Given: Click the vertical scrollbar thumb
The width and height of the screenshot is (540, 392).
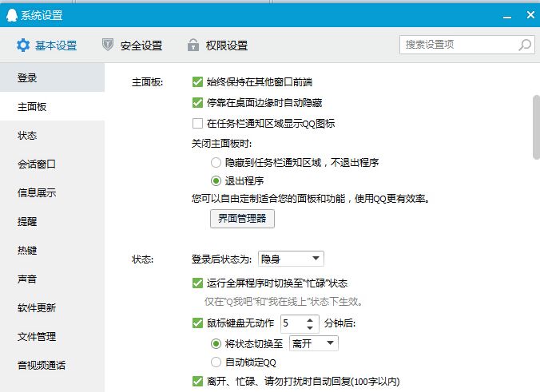Looking at the screenshot, I should coord(536,127).
